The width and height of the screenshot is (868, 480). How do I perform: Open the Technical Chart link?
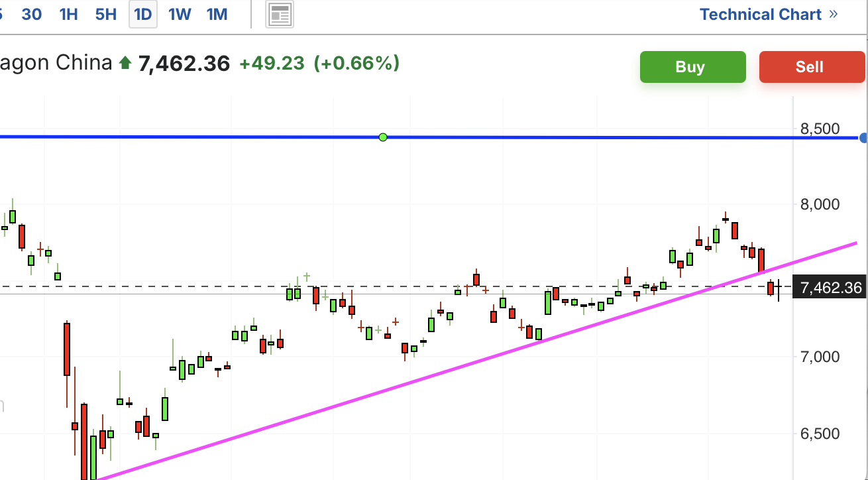pyautogui.click(x=769, y=15)
